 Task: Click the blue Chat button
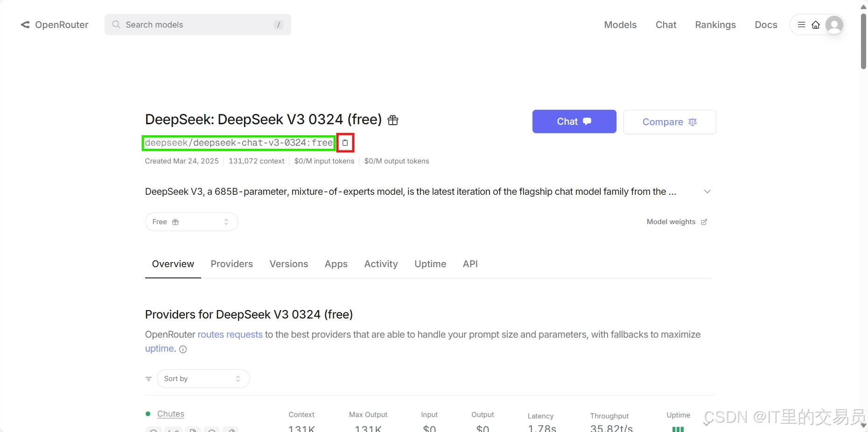574,121
